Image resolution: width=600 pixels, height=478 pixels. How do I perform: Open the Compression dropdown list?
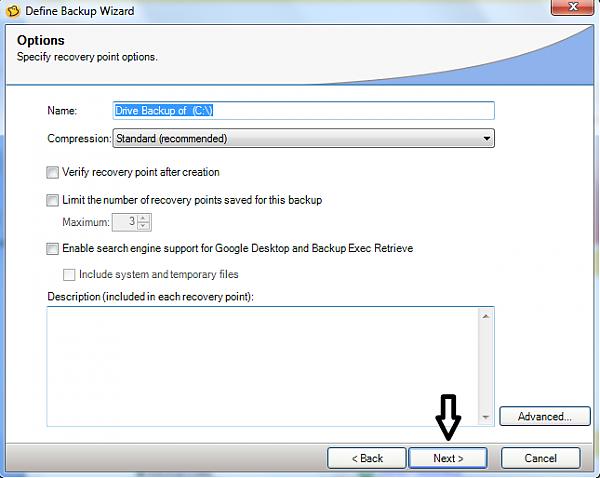click(x=303, y=138)
